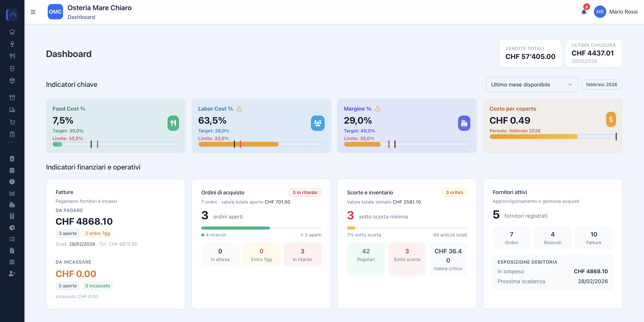Open the delivery truck sidebar icon
This screenshot has height=322, width=644.
pyautogui.click(x=12, y=110)
